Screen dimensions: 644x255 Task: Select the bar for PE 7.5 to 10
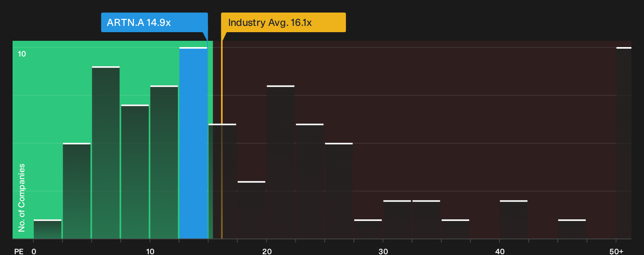coord(135,172)
